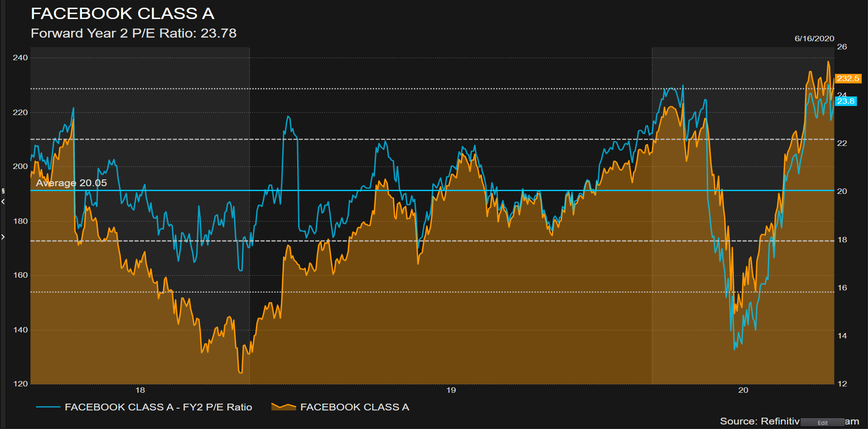Click the 240 tick on the left axis
The height and width of the screenshot is (429, 868).
pos(20,58)
